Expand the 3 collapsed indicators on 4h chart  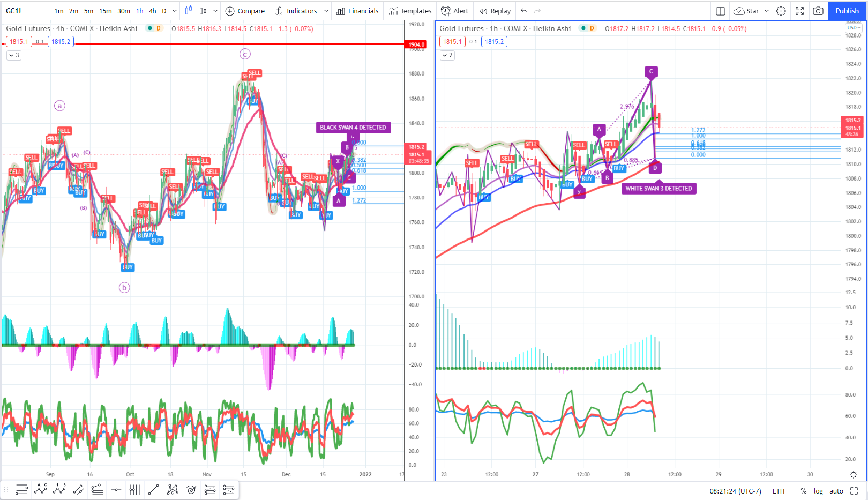coord(14,55)
